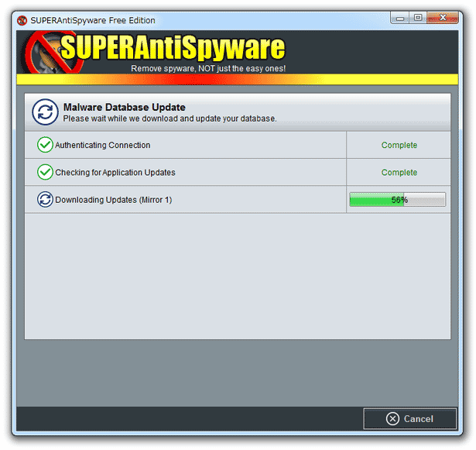The width and height of the screenshot is (476, 450).
Task: Click the download progress bar at 56%
Action: 397,199
